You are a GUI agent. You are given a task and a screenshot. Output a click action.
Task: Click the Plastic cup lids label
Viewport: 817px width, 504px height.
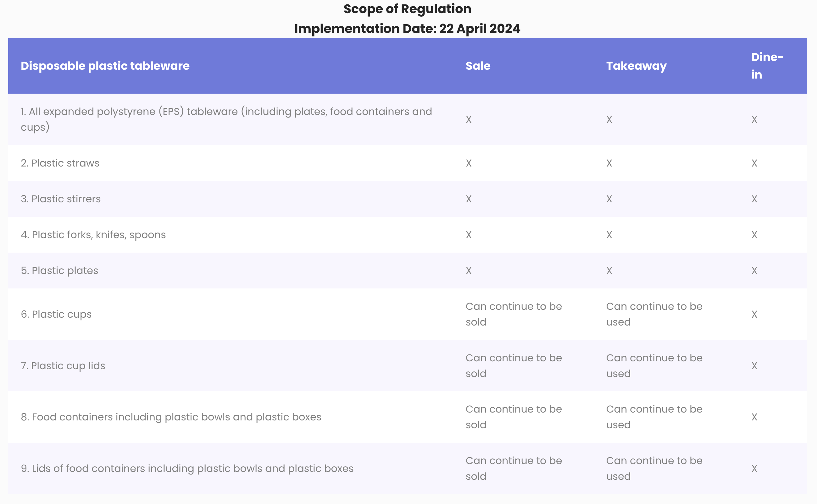click(63, 366)
